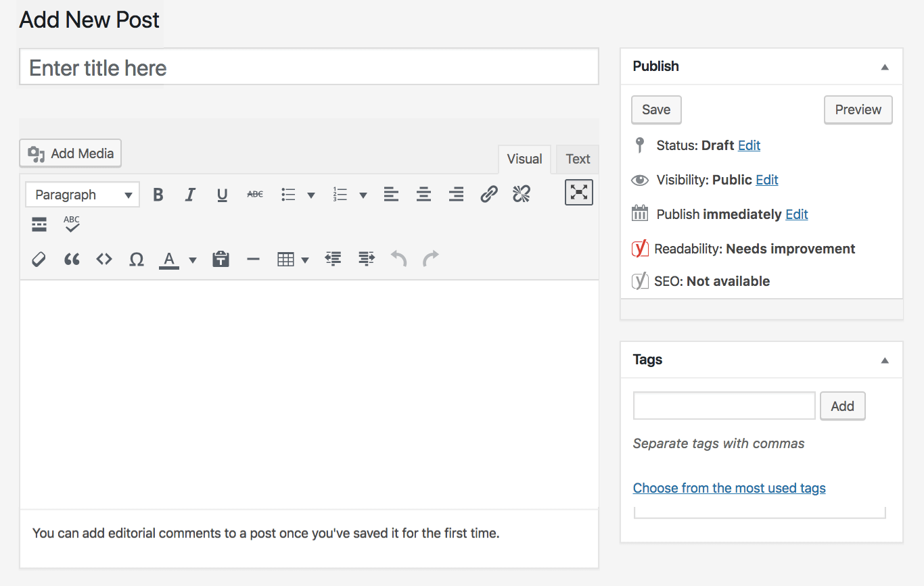The image size is (924, 586).
Task: Switch to the Text editor tab
Action: (578, 160)
